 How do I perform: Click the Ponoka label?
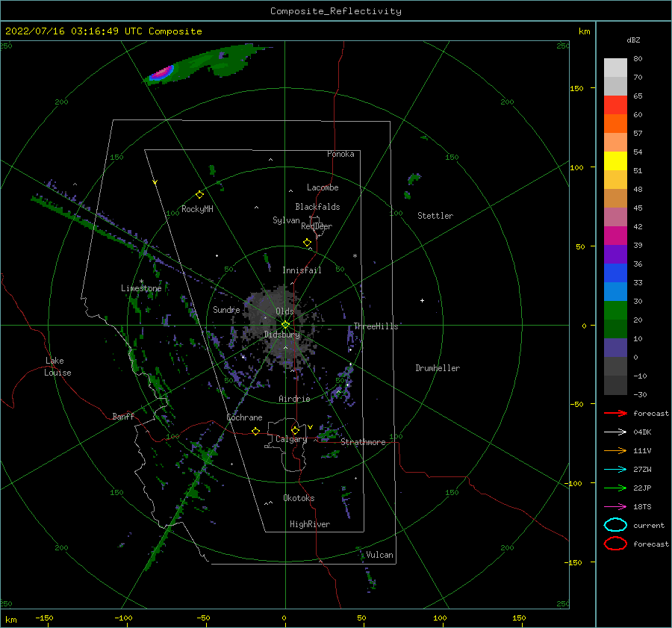pos(340,154)
